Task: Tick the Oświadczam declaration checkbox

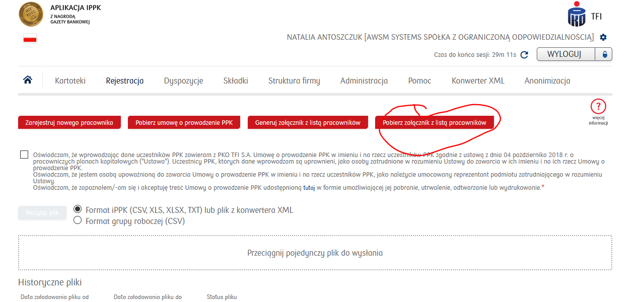Action: pos(24,155)
